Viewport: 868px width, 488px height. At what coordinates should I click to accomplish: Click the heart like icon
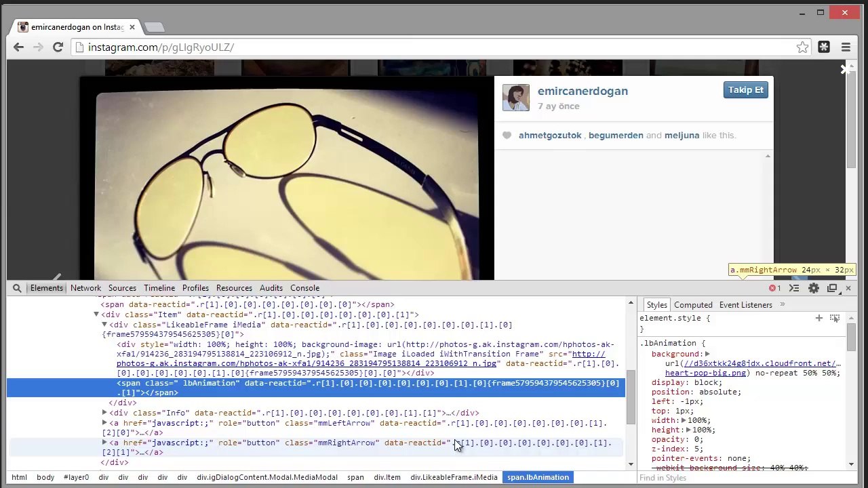click(507, 136)
